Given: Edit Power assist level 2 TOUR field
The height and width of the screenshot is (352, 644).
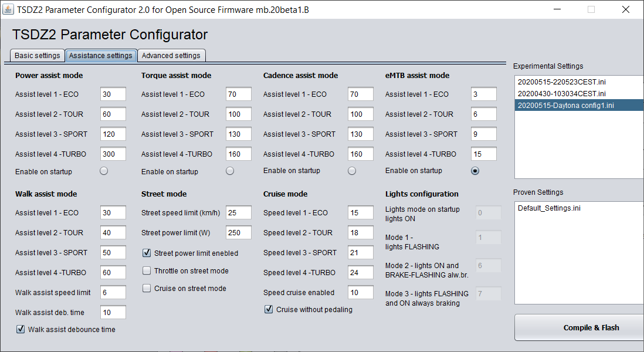Looking at the screenshot, I should [x=113, y=114].
